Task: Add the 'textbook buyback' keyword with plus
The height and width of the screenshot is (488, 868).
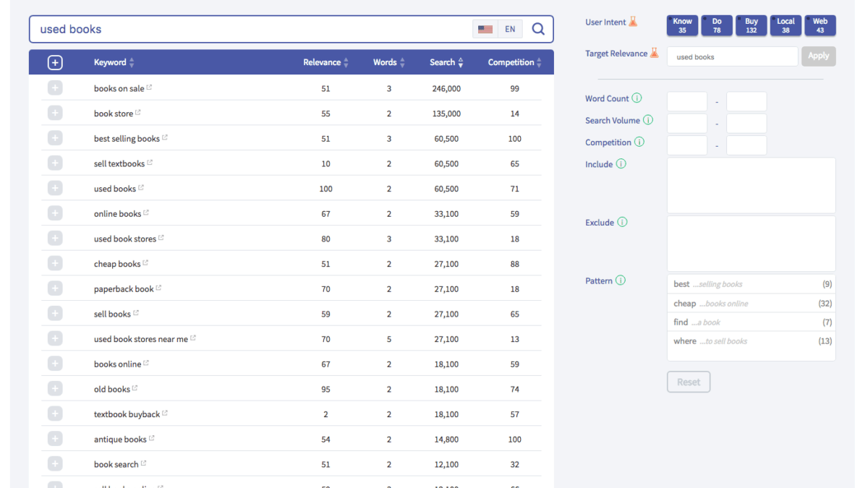Action: pos(55,414)
